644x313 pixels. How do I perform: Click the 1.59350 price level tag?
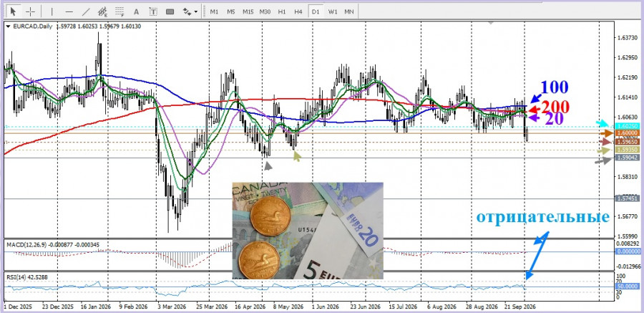coord(626,150)
